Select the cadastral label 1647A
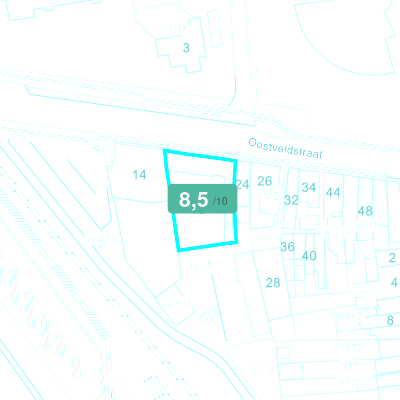Image resolution: width=400 pixels, height=400 pixels. pyautogui.click(x=102, y=239)
